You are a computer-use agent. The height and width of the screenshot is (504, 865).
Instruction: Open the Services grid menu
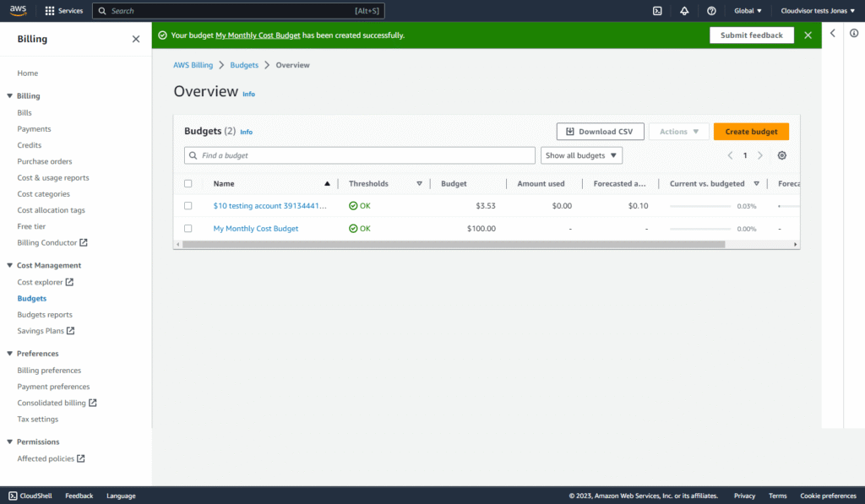tap(64, 10)
